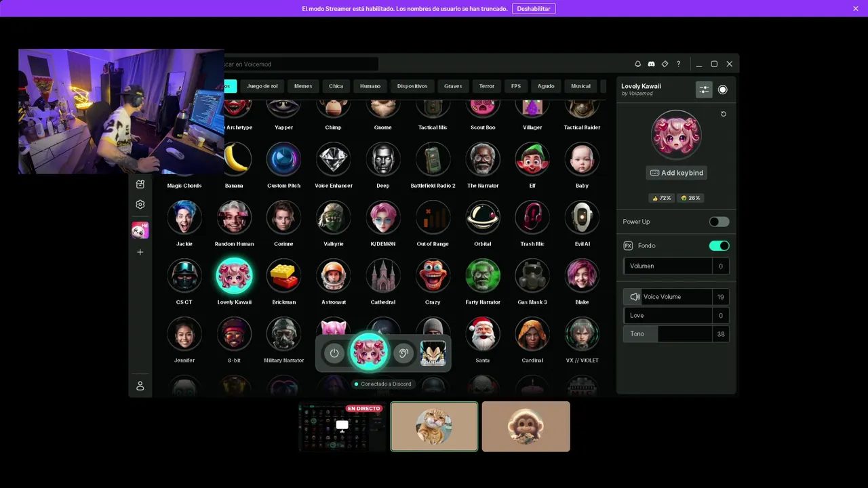Dismiss the streamer mode banner

coord(856,9)
